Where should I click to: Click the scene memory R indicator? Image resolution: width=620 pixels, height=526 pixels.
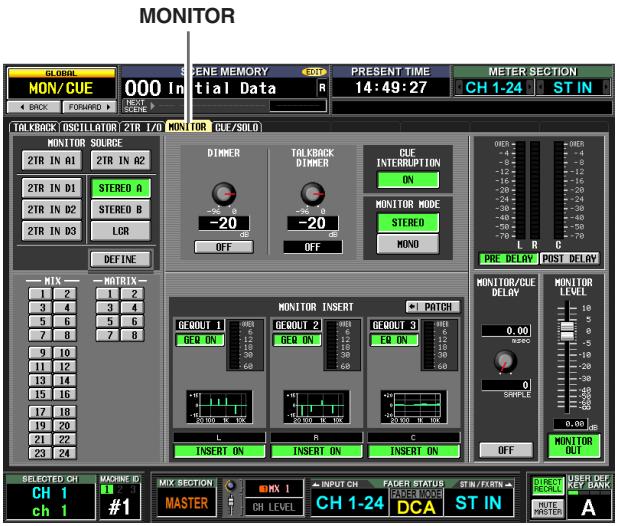322,88
